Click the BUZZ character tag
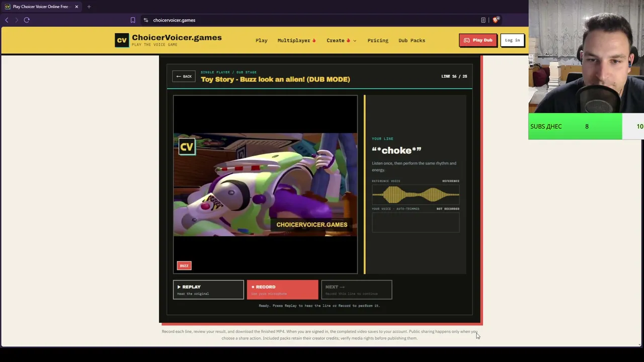The image size is (644, 362). click(184, 265)
